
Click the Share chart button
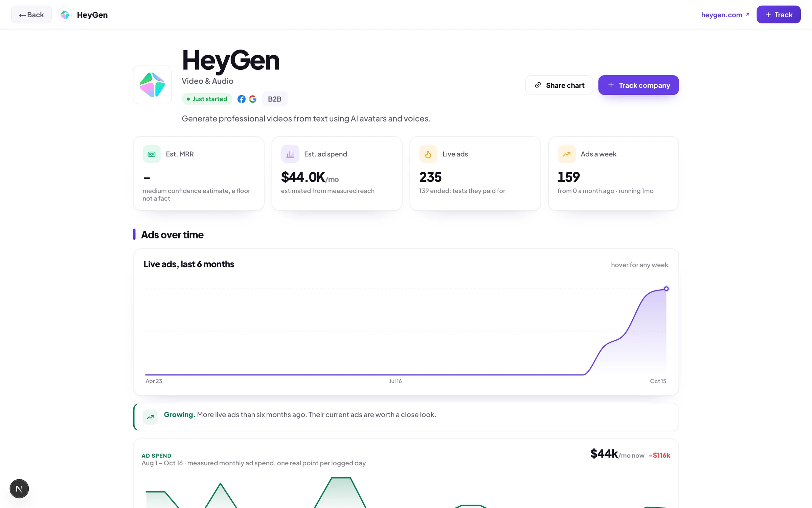pos(559,85)
